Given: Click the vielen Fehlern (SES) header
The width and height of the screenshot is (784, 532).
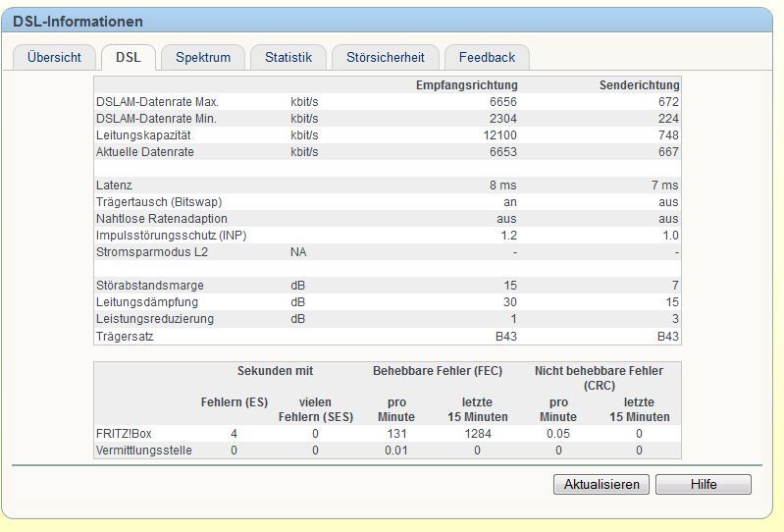Looking at the screenshot, I should pyautogui.click(x=316, y=409).
